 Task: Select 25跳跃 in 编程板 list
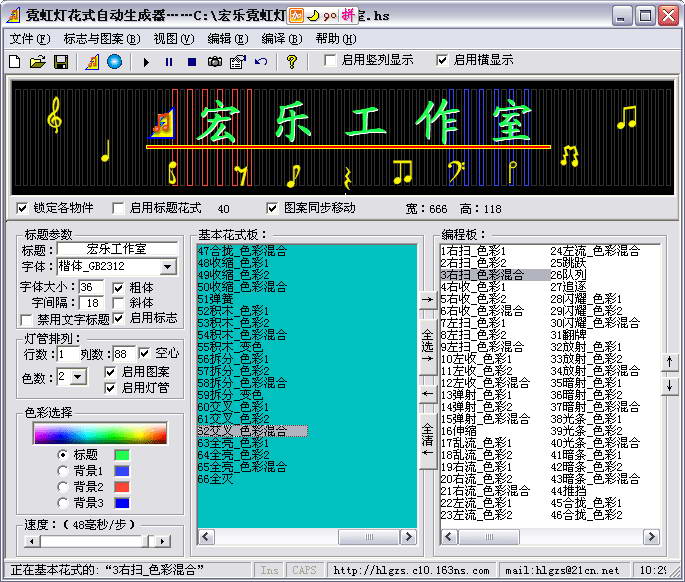[568, 263]
